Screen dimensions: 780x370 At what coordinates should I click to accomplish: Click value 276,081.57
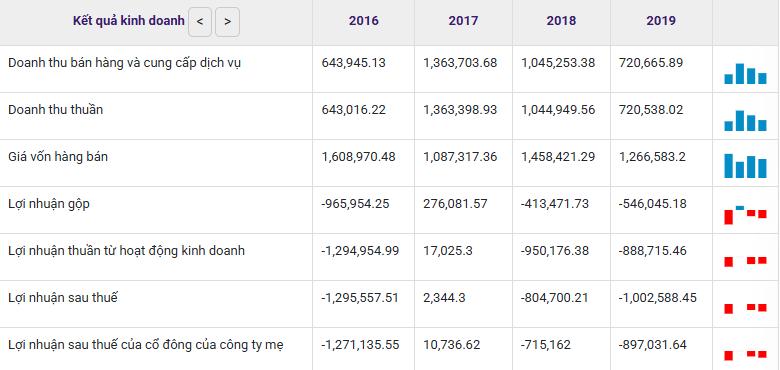[x=455, y=204]
